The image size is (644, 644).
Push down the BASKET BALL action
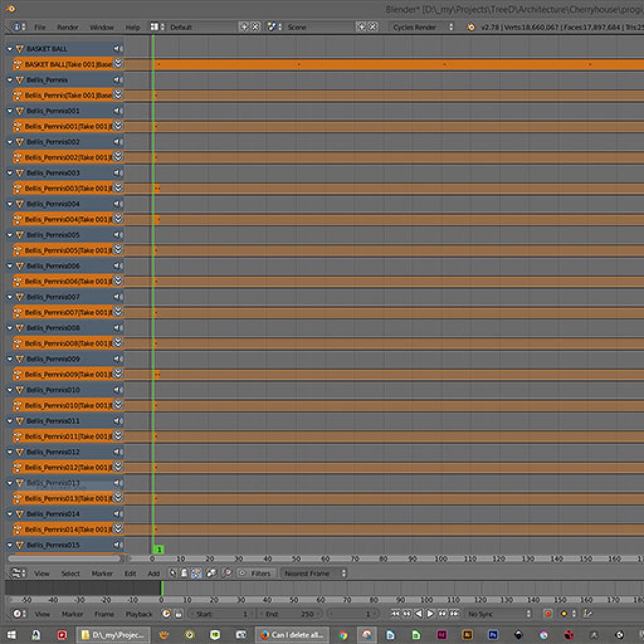click(118, 64)
